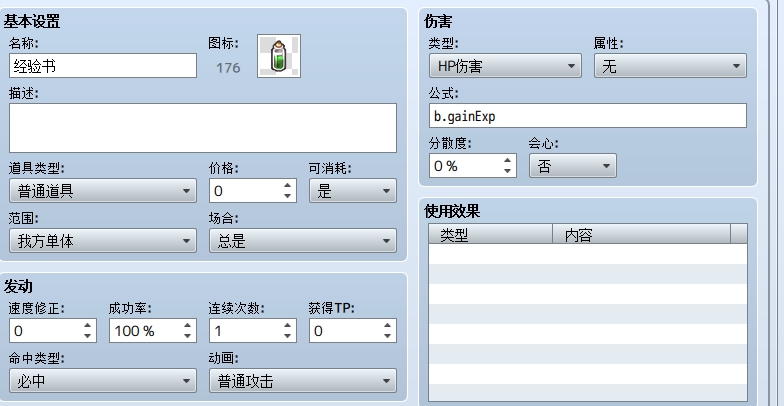Increase 获得TP with the up arrow
The height and width of the screenshot is (406, 784).
(x=388, y=326)
